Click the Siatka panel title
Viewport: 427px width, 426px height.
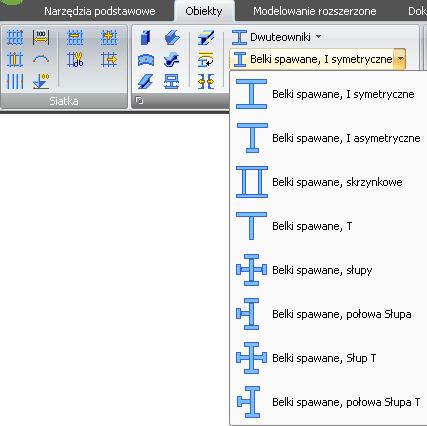point(64,101)
